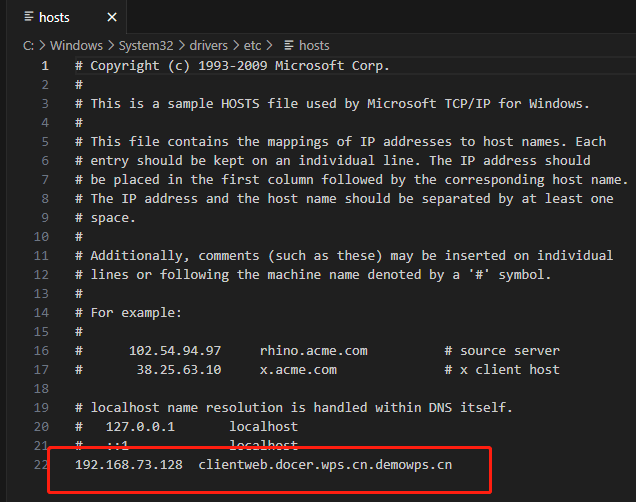Open the C: breadcrumb segment

click(28, 45)
